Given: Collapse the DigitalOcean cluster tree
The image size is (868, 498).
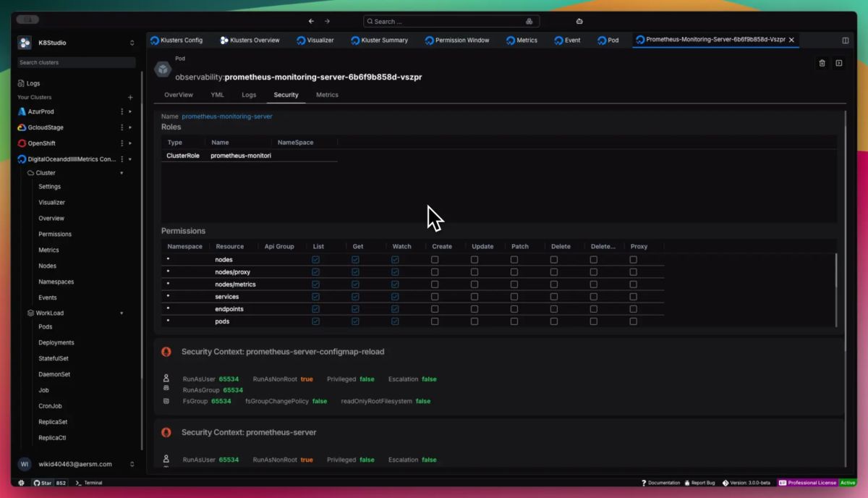Looking at the screenshot, I should coord(130,159).
